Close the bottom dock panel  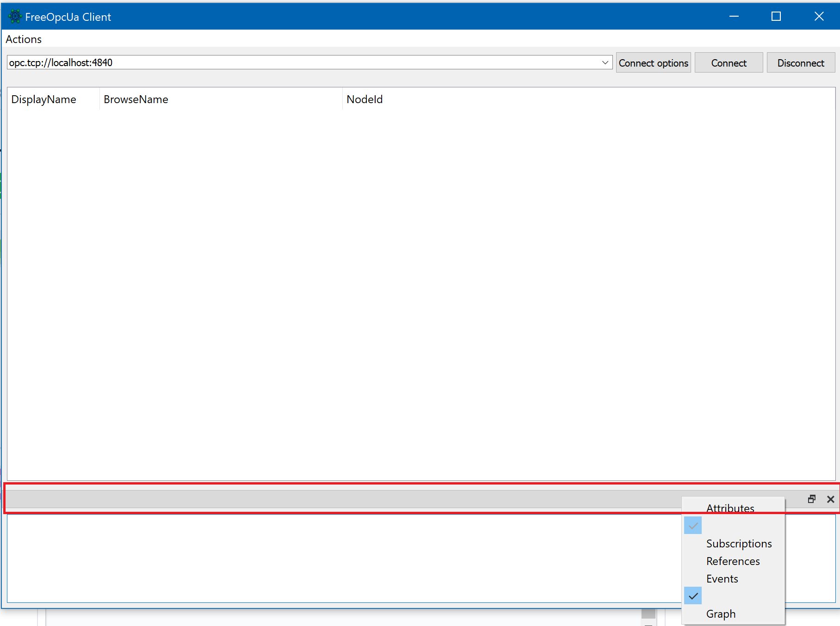pos(831,499)
